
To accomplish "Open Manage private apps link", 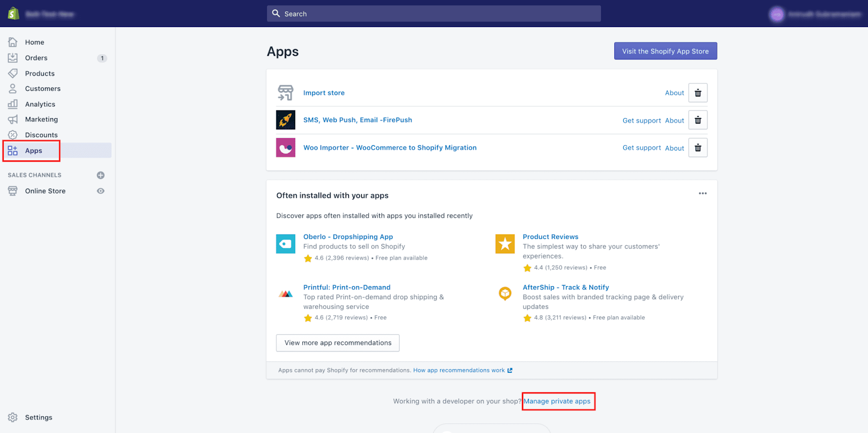I will pyautogui.click(x=557, y=401).
